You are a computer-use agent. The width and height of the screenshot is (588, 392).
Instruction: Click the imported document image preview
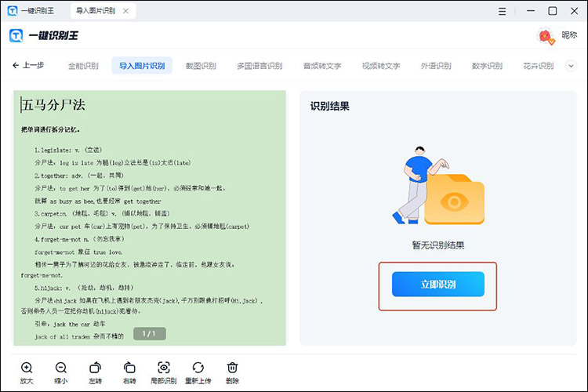(x=150, y=218)
